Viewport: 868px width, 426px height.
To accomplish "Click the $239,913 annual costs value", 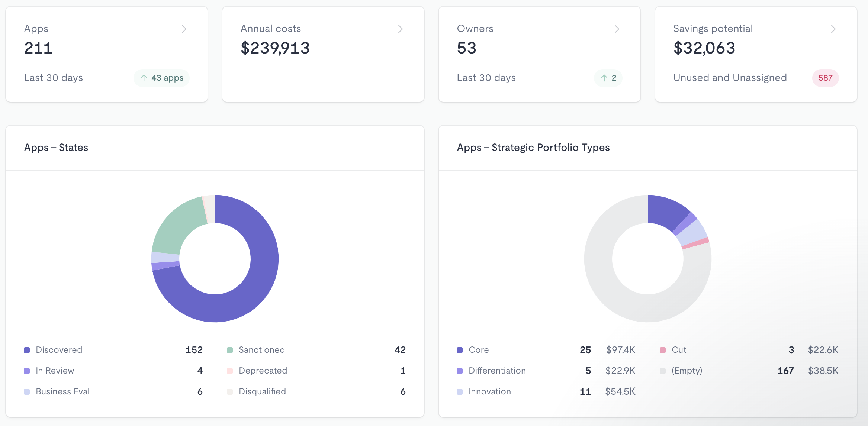I will pos(275,48).
